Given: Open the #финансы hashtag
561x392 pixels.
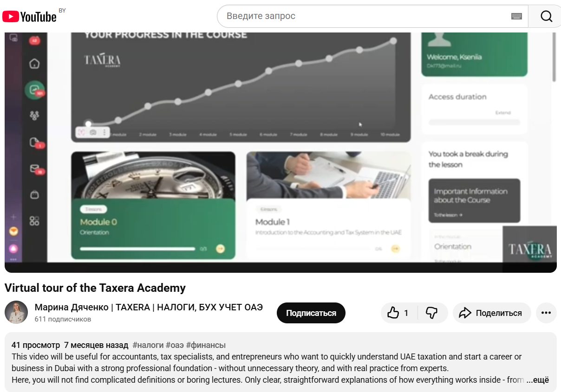Looking at the screenshot, I should [206, 345].
